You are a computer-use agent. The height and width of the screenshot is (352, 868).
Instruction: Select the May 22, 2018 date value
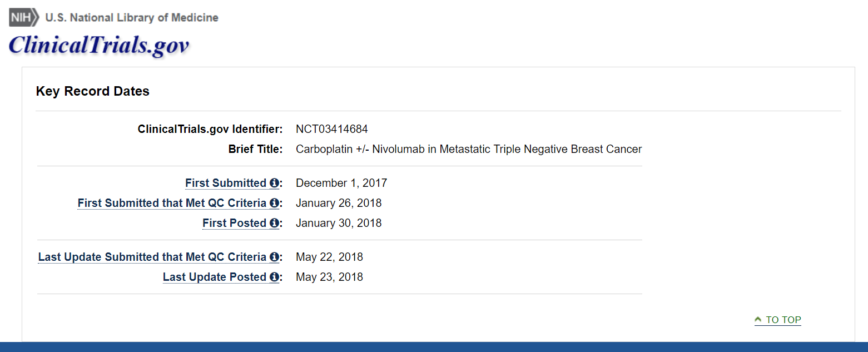coord(329,257)
